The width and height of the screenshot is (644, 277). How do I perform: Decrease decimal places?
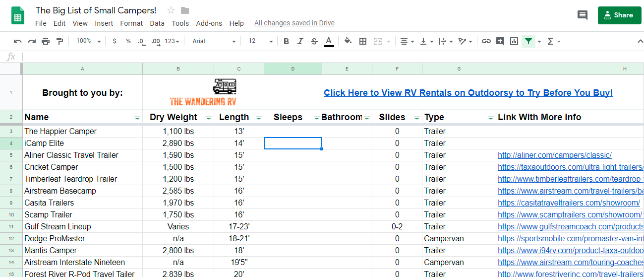141,41
